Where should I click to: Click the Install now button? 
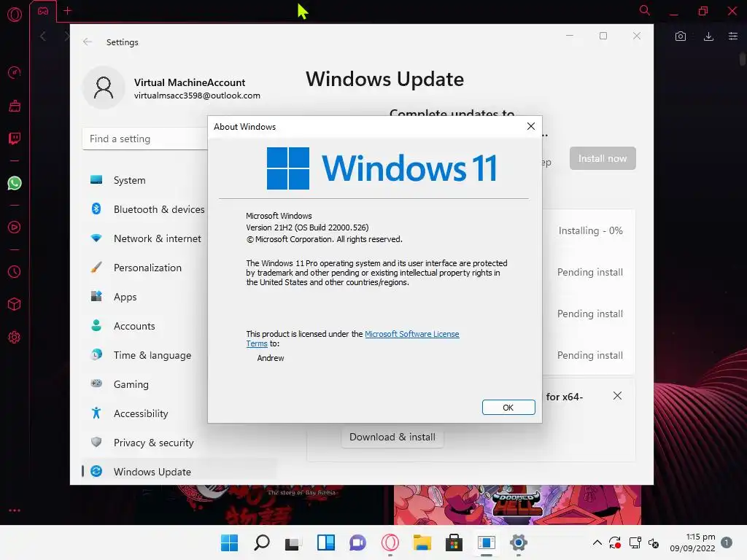tap(602, 158)
